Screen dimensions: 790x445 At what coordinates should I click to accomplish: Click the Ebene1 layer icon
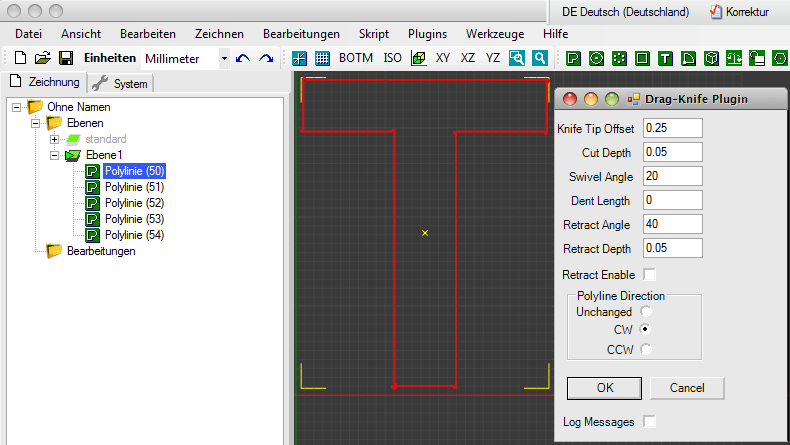tap(73, 155)
